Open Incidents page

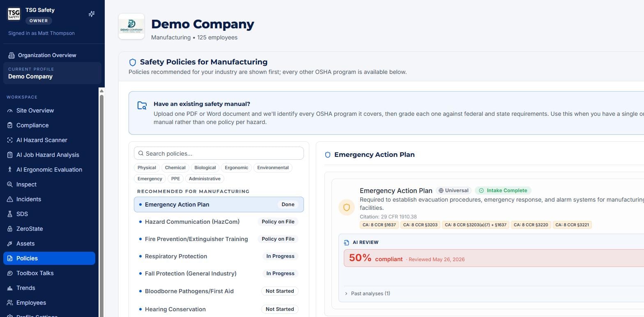(49, 199)
